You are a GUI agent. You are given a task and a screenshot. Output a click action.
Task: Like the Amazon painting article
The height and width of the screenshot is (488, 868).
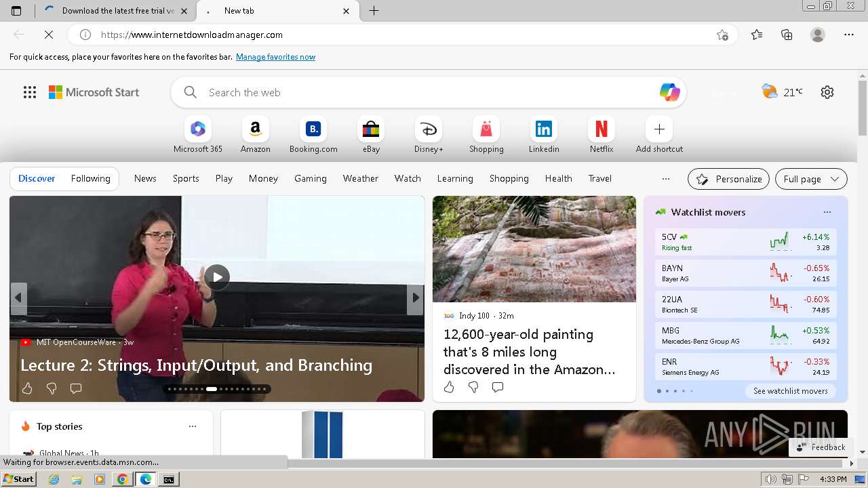(449, 387)
